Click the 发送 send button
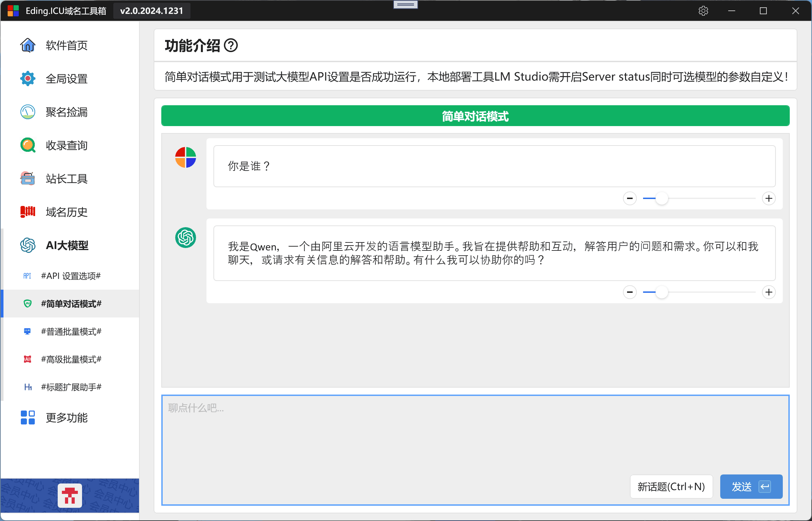Screen dimensions: 812x521 (x=751, y=487)
